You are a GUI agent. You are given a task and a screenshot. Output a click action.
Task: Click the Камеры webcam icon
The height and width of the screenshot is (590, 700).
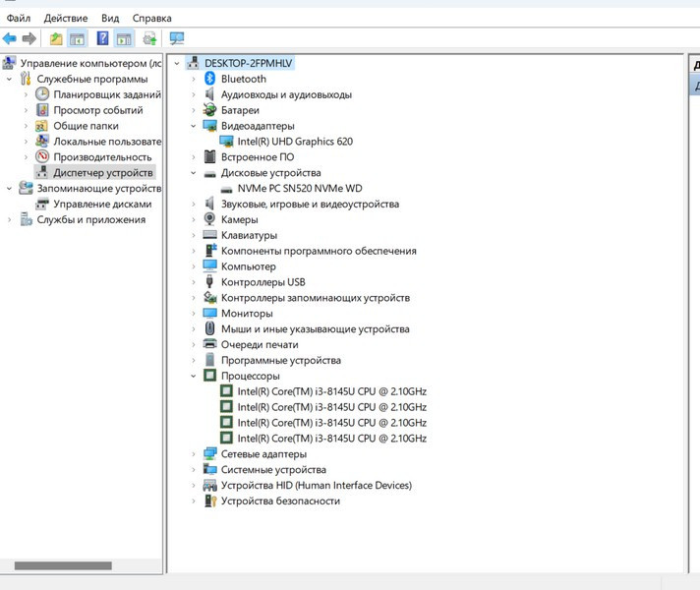click(x=209, y=219)
